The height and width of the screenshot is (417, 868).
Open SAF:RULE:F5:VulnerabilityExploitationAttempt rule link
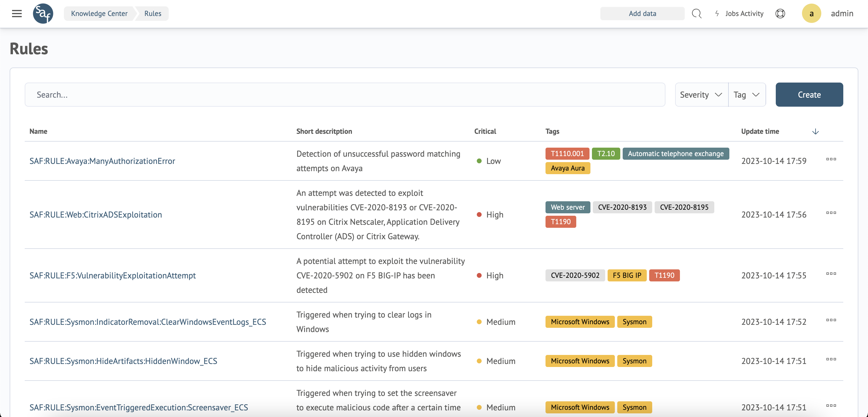point(112,275)
